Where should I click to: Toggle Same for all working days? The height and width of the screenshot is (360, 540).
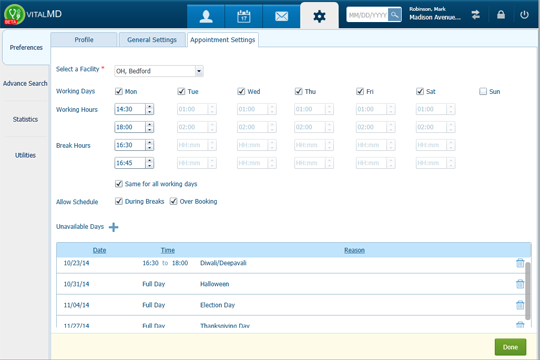pyautogui.click(x=119, y=184)
